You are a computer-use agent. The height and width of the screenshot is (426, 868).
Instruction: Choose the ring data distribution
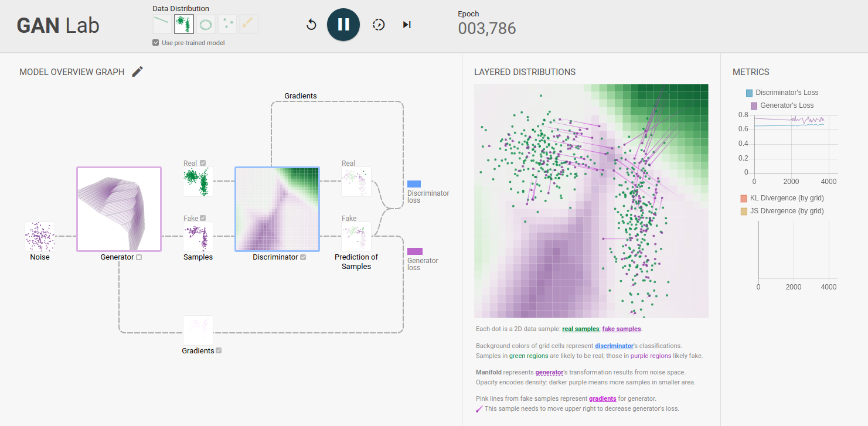(x=206, y=24)
